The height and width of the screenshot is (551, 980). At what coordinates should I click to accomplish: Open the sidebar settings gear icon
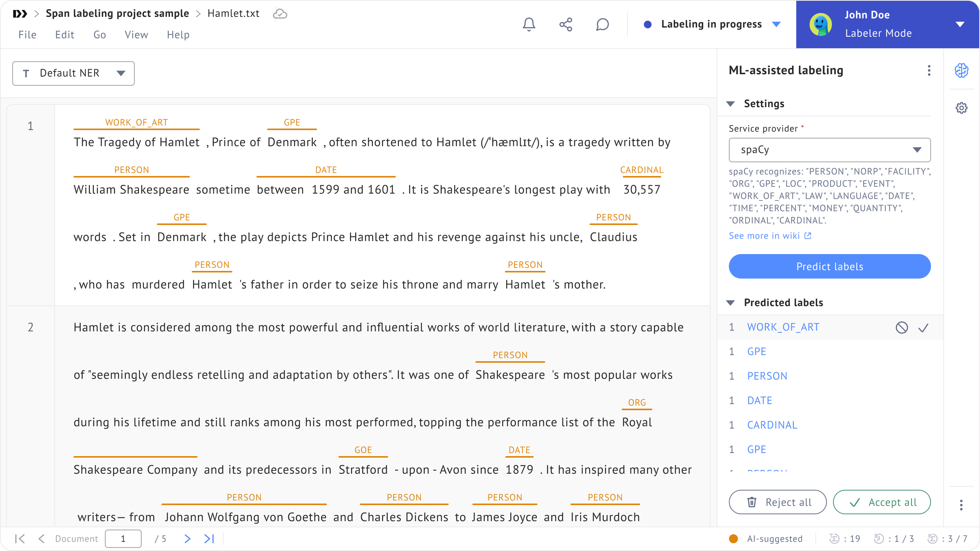coord(961,108)
